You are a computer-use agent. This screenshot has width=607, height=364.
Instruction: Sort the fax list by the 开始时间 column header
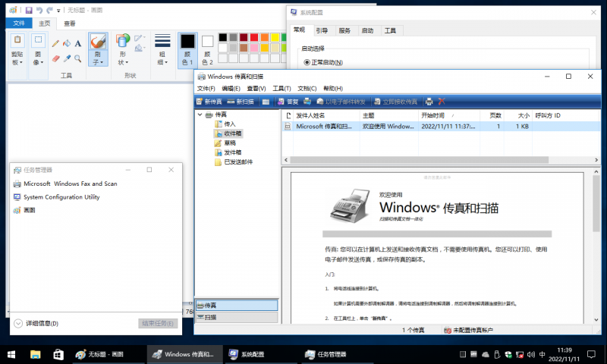(448, 115)
